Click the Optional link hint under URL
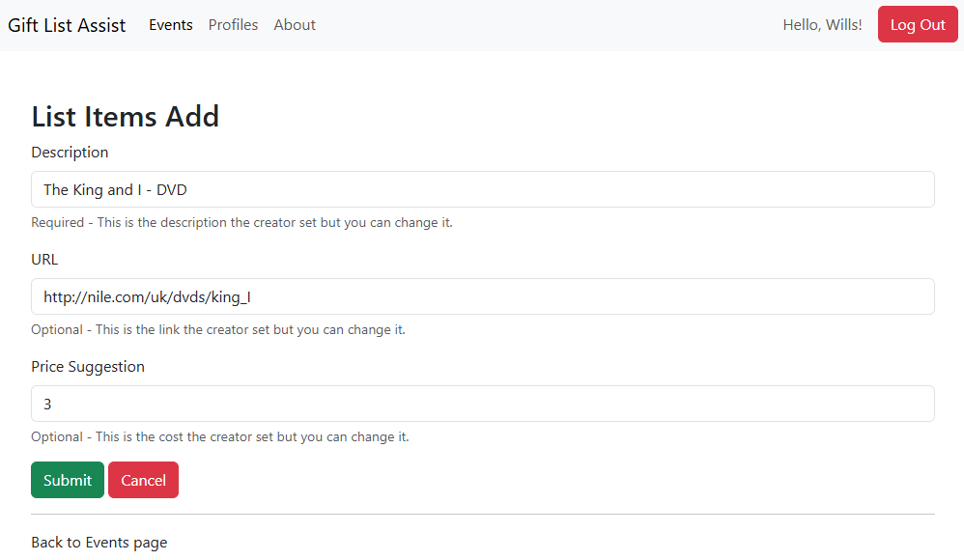 coord(218,330)
